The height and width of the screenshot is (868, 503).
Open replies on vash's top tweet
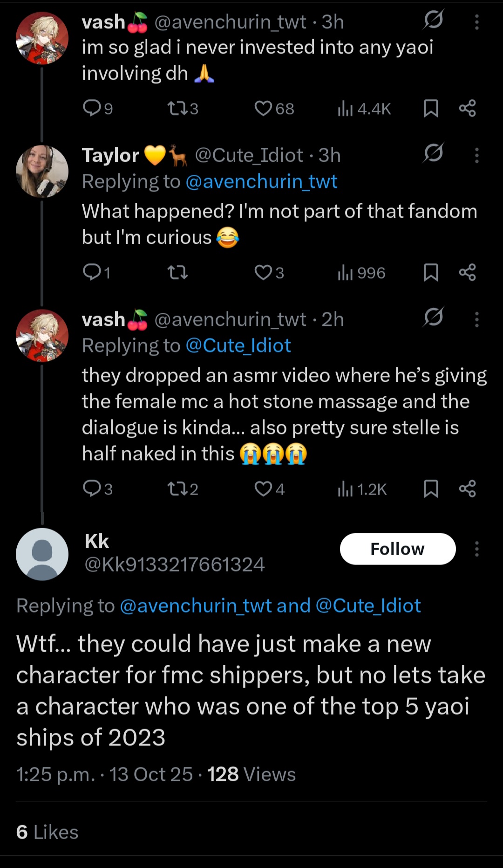coord(97,109)
